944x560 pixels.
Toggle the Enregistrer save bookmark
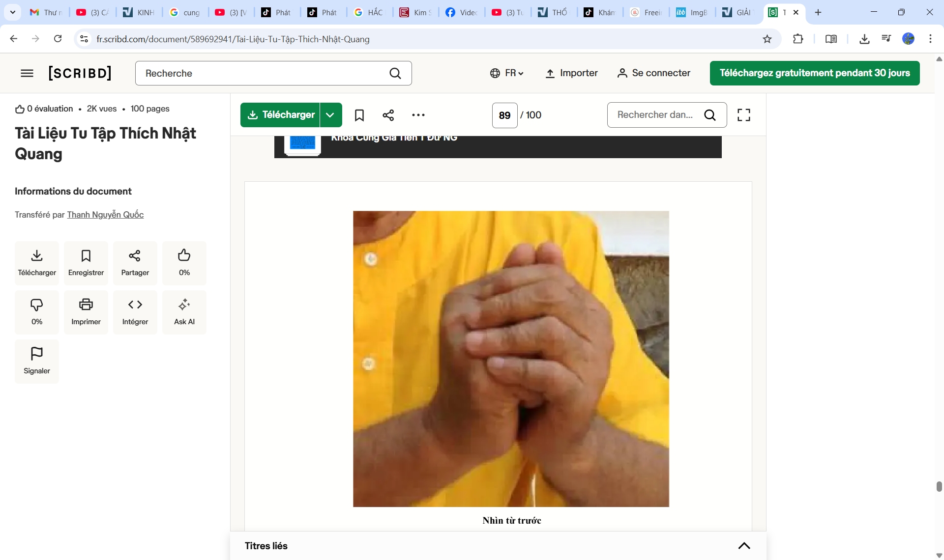point(86,263)
